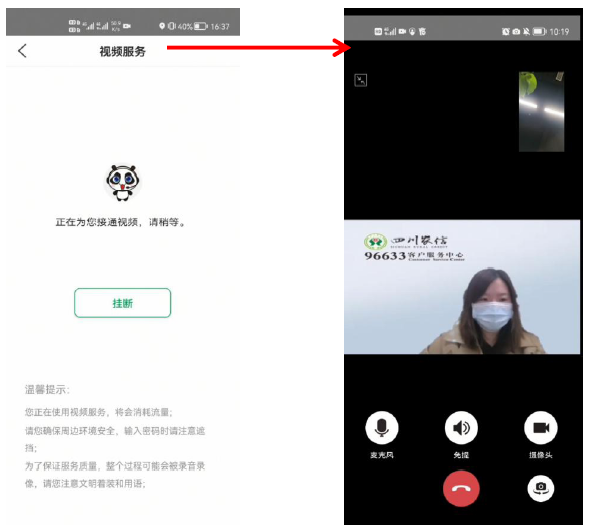Tap the 温馨提示 heading text
589x529 pixels.
[47, 390]
